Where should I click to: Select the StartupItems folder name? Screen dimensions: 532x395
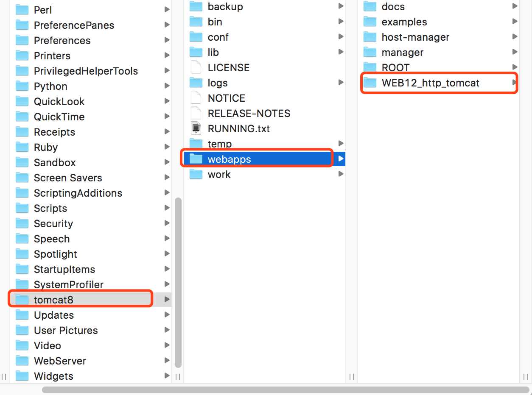(64, 270)
